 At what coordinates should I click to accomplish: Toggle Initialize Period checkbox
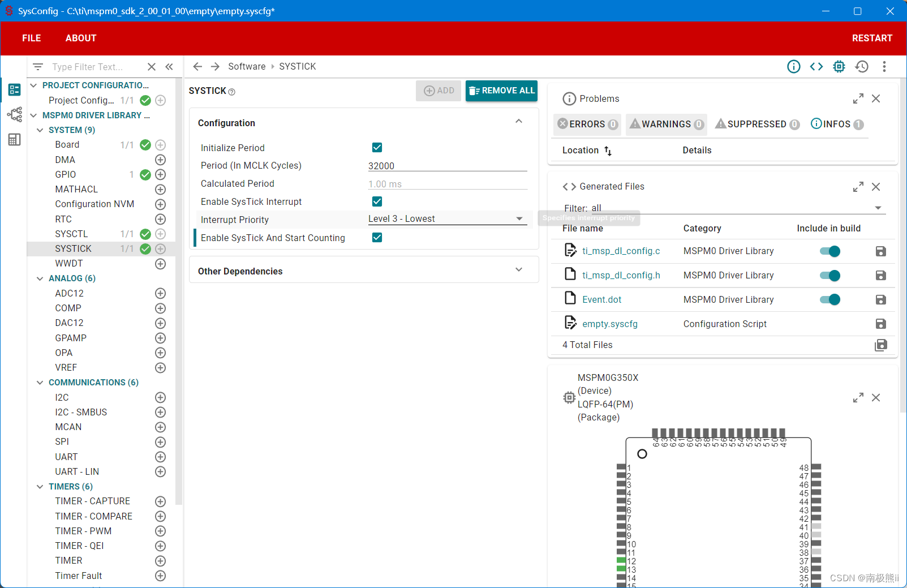pyautogui.click(x=377, y=148)
